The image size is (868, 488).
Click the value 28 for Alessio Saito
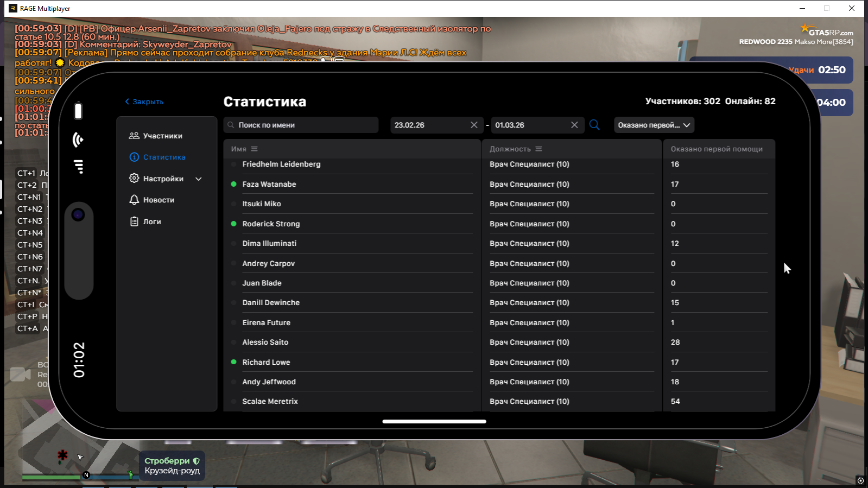coord(675,342)
